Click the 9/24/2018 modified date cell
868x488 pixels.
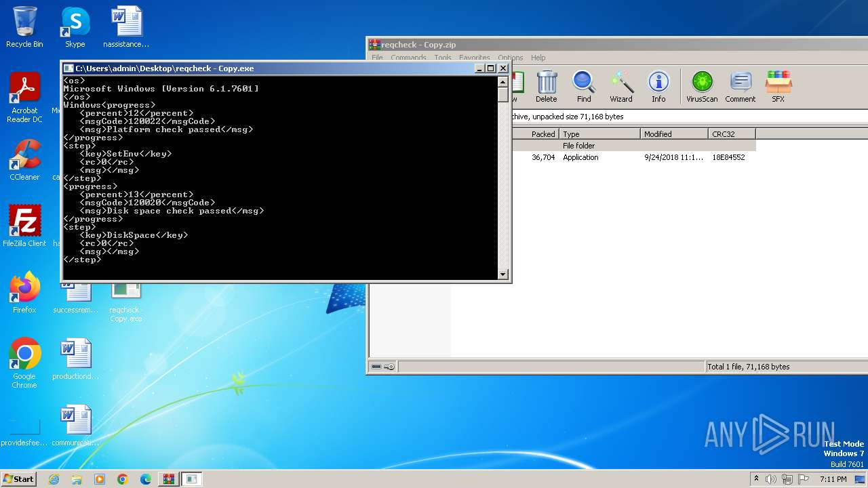673,157
